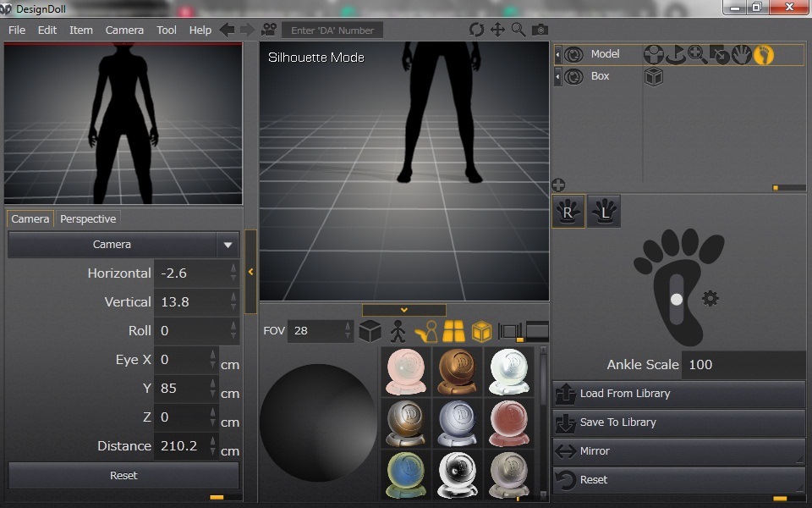Click the add object plus icon
The height and width of the screenshot is (508, 812).
pyautogui.click(x=558, y=185)
